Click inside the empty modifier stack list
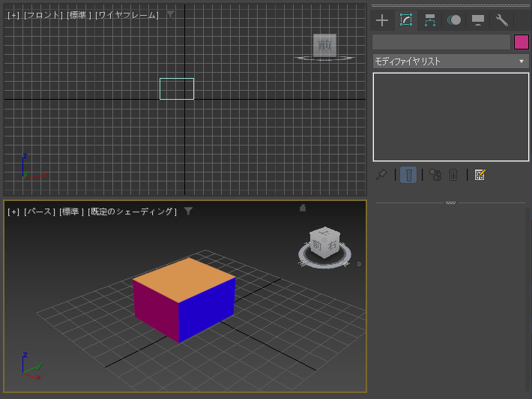 pos(450,117)
